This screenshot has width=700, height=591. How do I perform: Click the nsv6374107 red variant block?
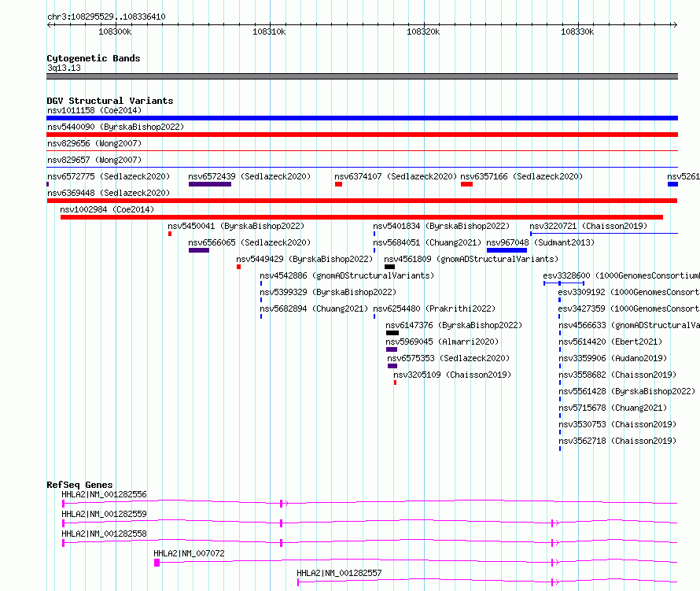pos(338,184)
